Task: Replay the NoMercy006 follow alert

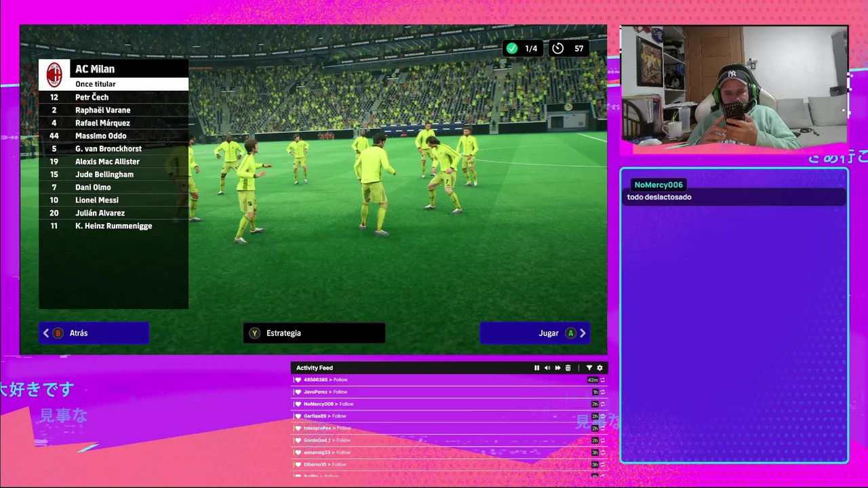Action: click(x=602, y=405)
